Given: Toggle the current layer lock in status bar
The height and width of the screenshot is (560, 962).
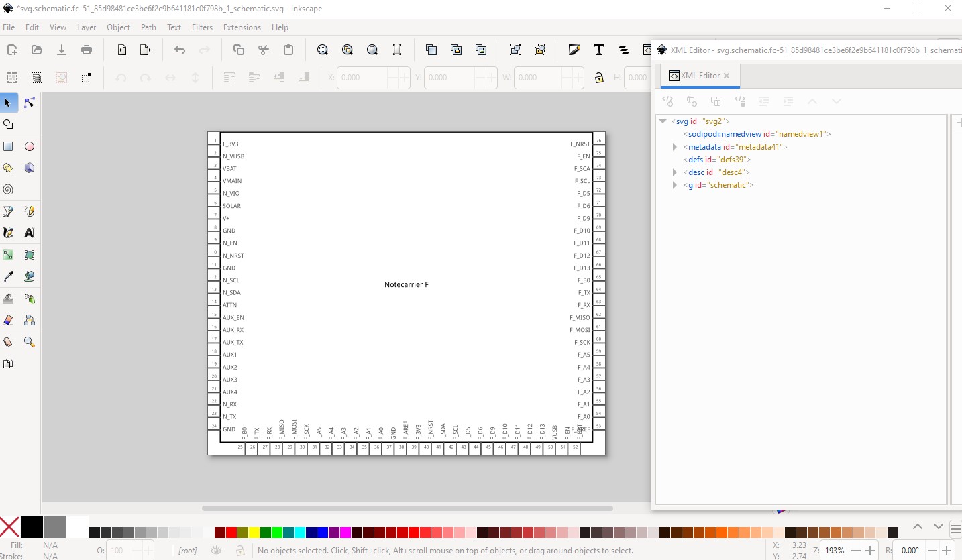Looking at the screenshot, I should (239, 551).
